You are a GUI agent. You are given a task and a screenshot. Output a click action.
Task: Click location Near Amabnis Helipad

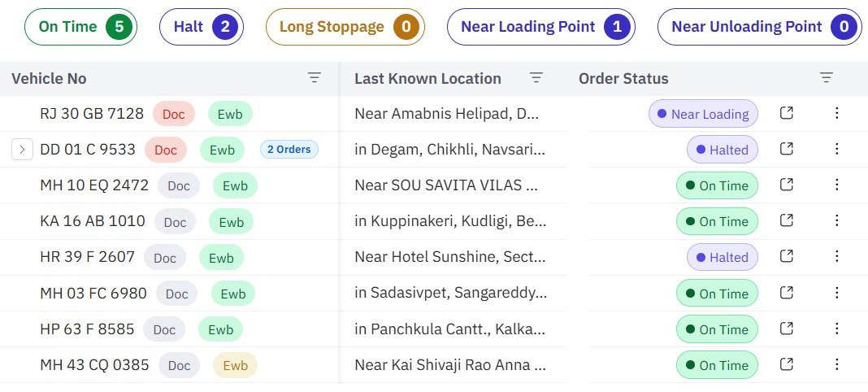446,114
